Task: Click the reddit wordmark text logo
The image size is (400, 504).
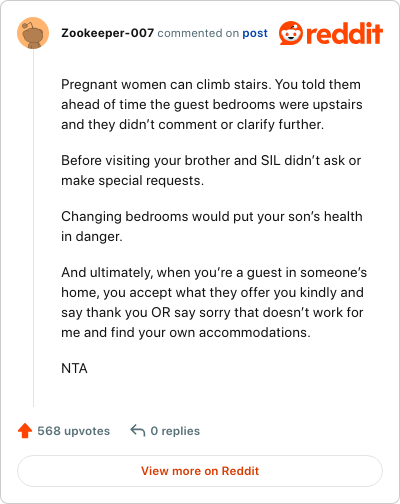Action: pos(345,33)
